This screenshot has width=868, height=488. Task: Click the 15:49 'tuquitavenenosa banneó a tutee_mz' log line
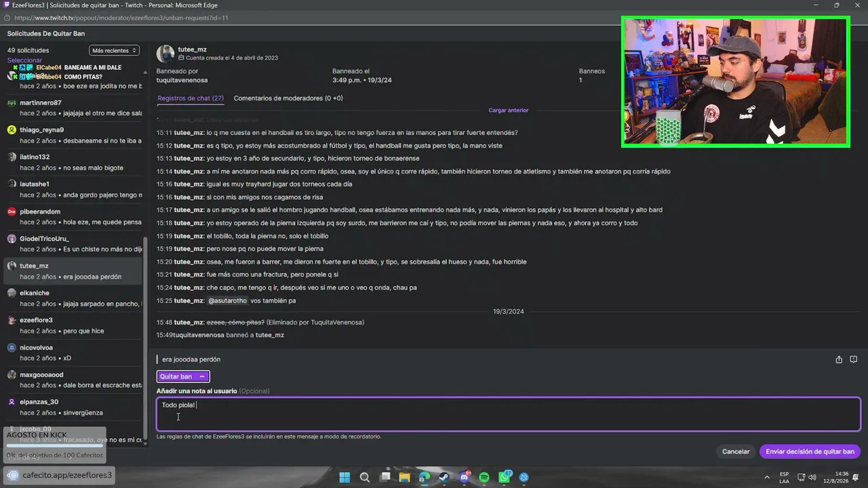pos(220,335)
